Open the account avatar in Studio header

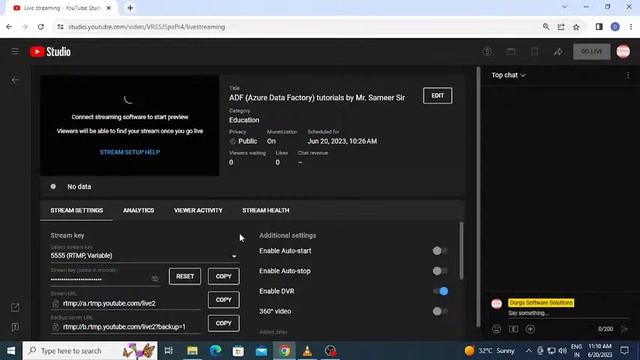pyautogui.click(x=623, y=51)
